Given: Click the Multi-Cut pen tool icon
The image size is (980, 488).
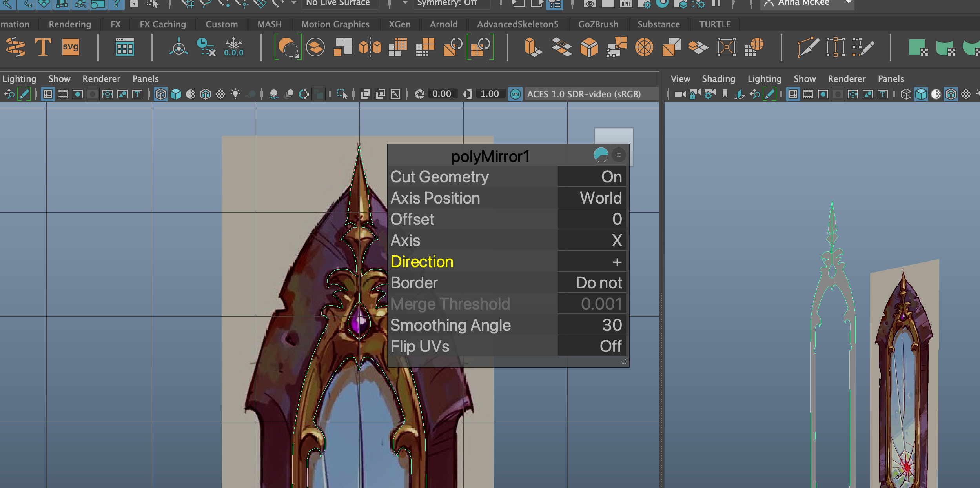Looking at the screenshot, I should [x=808, y=47].
